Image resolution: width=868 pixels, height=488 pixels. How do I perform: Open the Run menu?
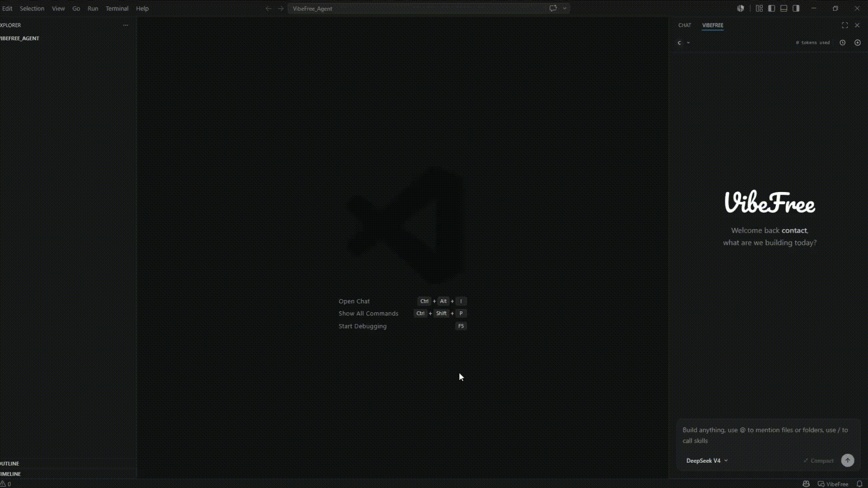(93, 9)
